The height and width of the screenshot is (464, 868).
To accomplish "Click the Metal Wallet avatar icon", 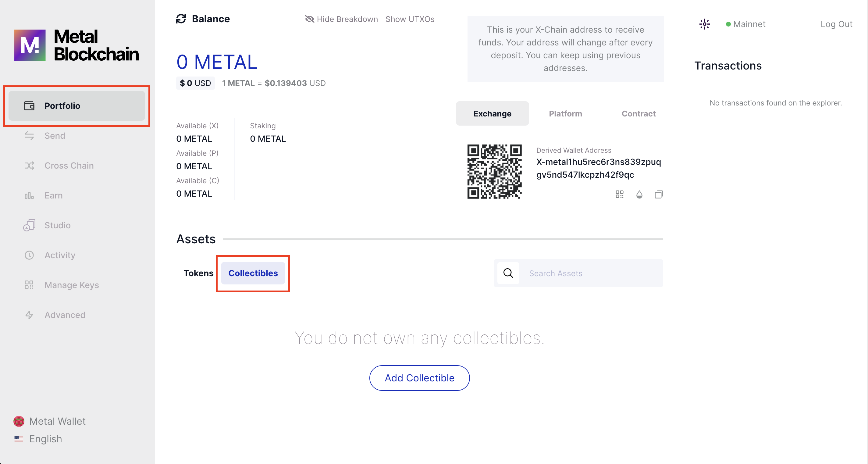I will [x=19, y=421].
